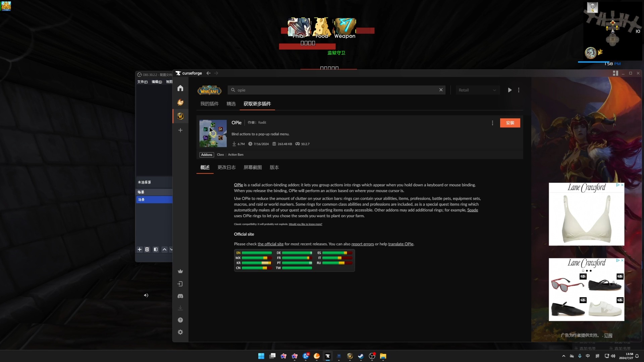The width and height of the screenshot is (644, 362).
Task: Open the CurseForge Home sidebar icon
Action: (180, 88)
